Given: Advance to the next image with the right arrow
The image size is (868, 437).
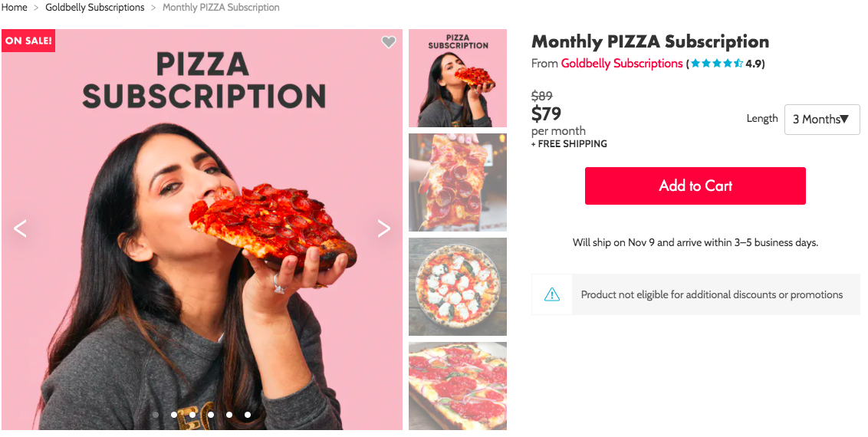Looking at the screenshot, I should tap(383, 228).
